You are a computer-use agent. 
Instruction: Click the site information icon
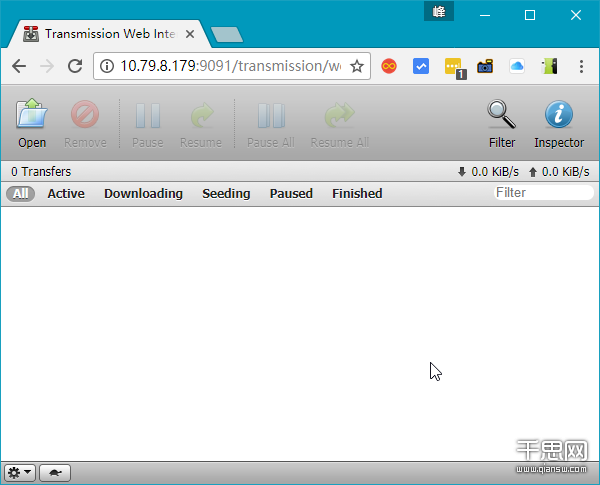107,66
